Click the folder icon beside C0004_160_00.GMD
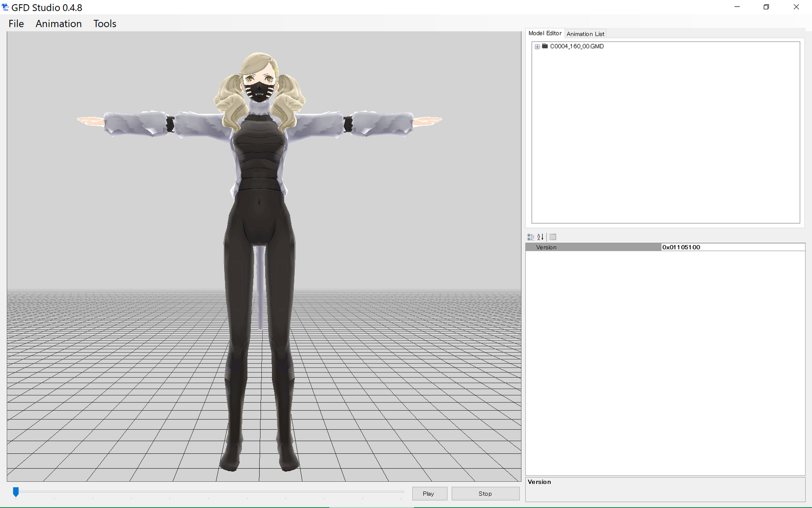812x508 pixels. pyautogui.click(x=545, y=46)
